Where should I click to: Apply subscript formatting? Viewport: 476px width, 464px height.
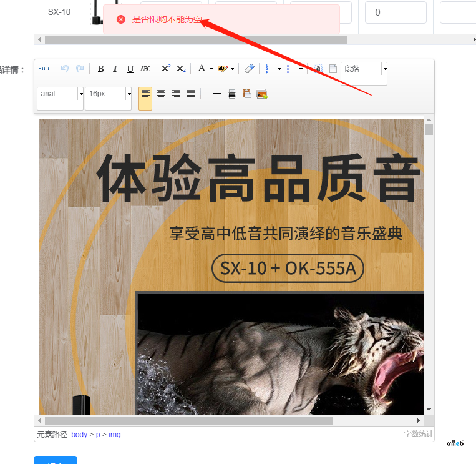[x=182, y=69]
